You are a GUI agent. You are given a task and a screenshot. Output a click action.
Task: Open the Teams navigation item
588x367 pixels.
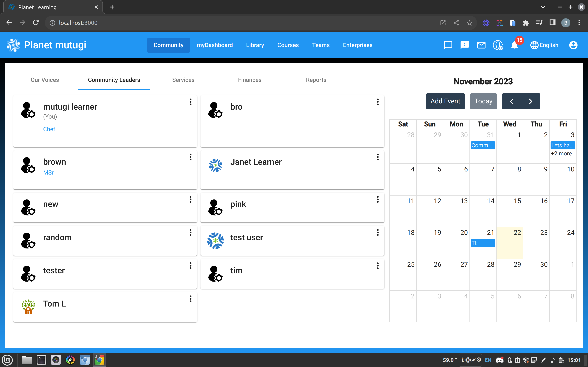click(x=321, y=45)
